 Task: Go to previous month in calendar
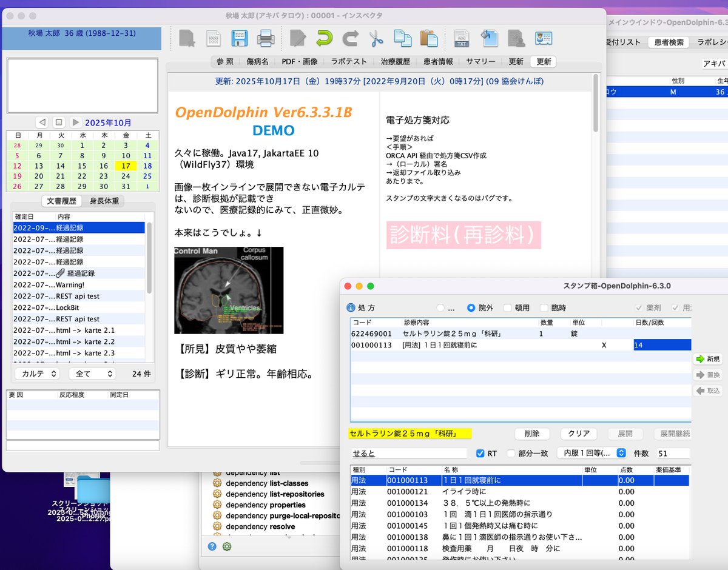tap(42, 122)
